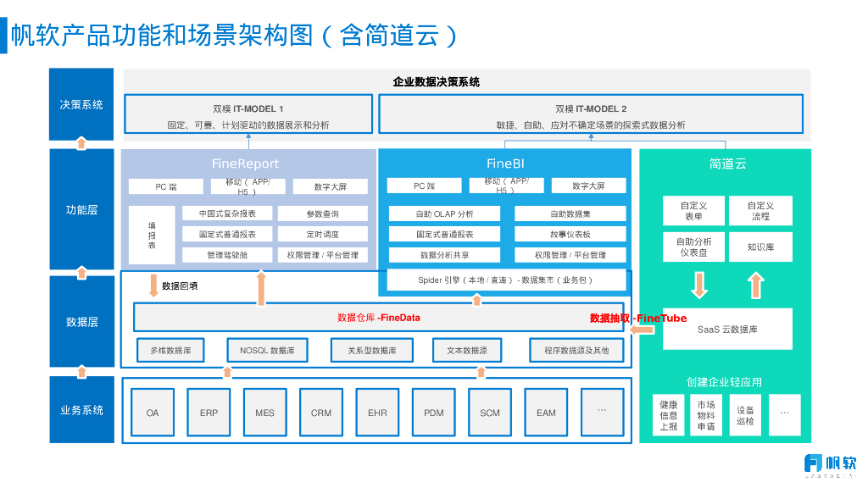Click the 故事仪表板 box
868x488 pixels.
click(570, 234)
